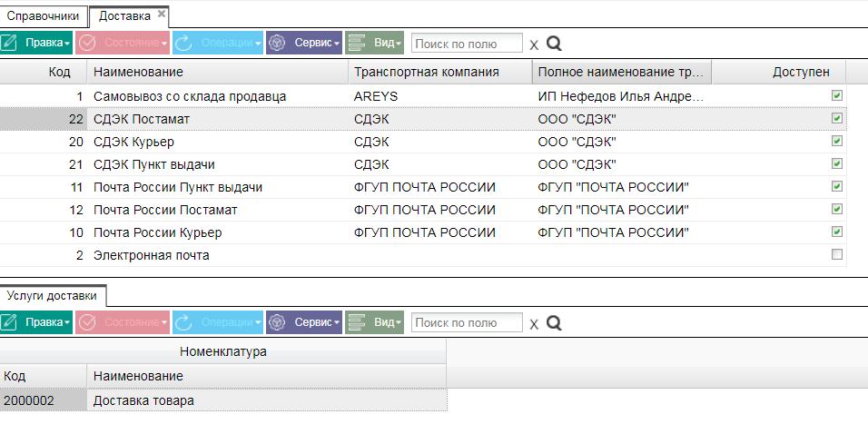Clear lower search field with X icon

tap(534, 324)
